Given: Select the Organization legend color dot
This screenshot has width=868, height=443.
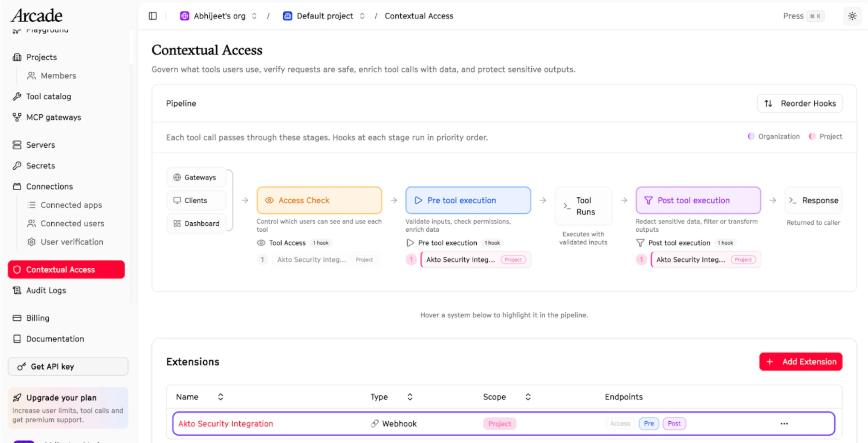Looking at the screenshot, I should click(x=751, y=136).
